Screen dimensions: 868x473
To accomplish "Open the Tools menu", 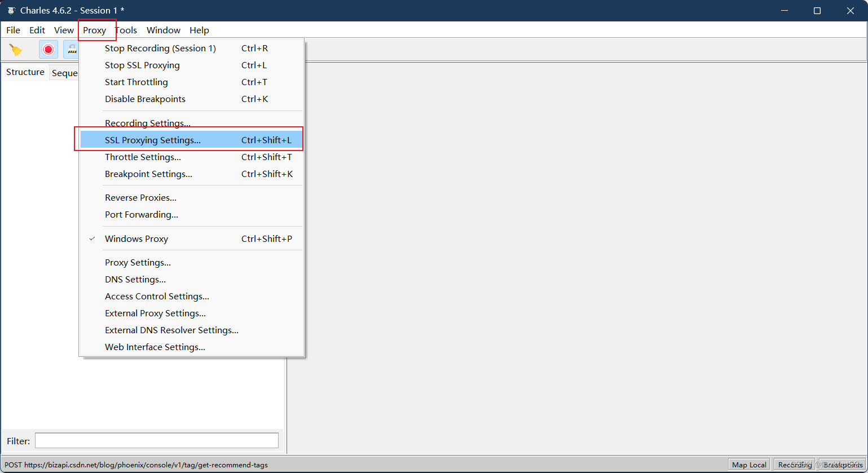I will tap(126, 30).
